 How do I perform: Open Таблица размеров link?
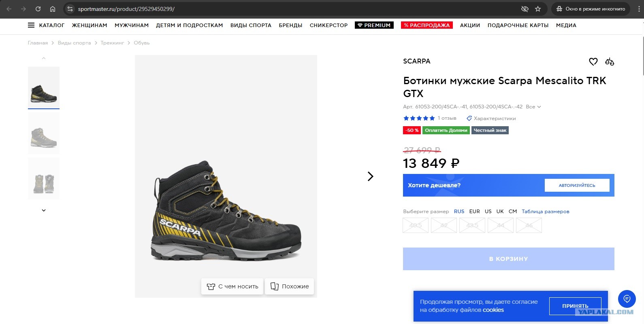[545, 212]
